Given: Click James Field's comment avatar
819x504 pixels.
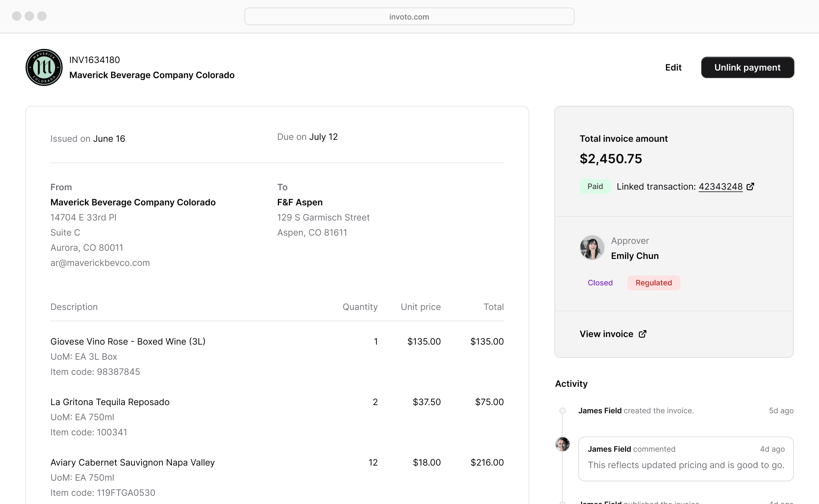Looking at the screenshot, I should (x=562, y=444).
